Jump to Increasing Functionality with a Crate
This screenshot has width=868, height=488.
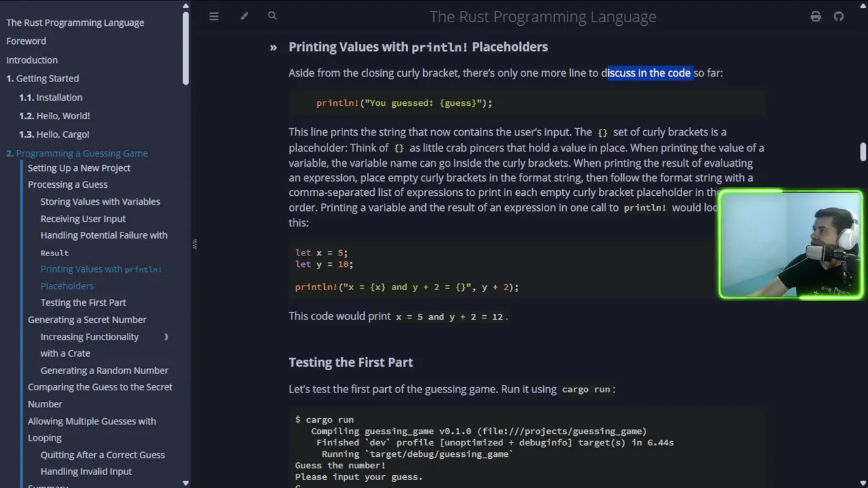pyautogui.click(x=90, y=345)
